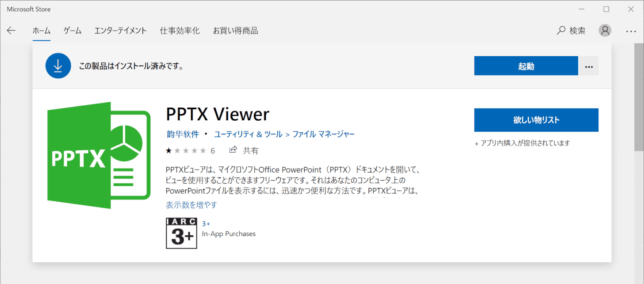Viewport: 644px width, 284px height.
Task: Click the star rating with 6 reviews
Action: [190, 151]
